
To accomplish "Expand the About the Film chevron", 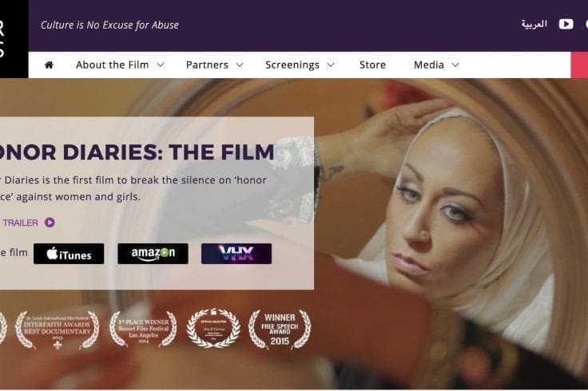I will pyautogui.click(x=161, y=65).
